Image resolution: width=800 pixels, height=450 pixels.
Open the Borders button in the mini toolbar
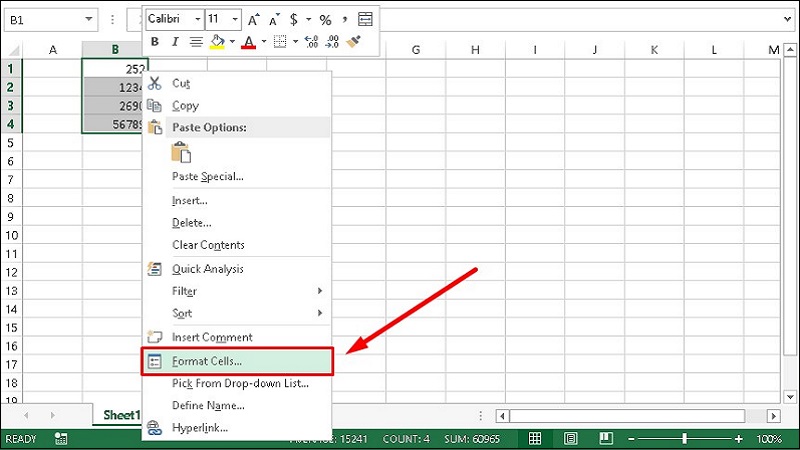click(x=280, y=42)
